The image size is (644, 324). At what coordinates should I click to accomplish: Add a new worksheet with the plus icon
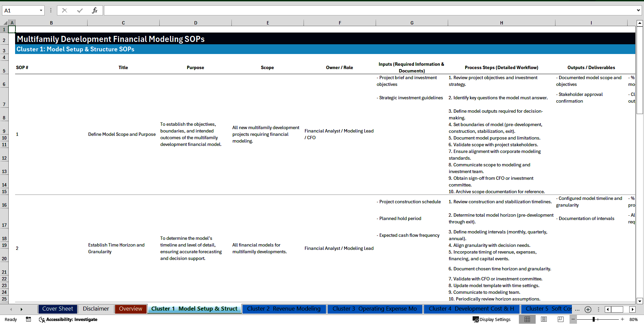point(588,309)
